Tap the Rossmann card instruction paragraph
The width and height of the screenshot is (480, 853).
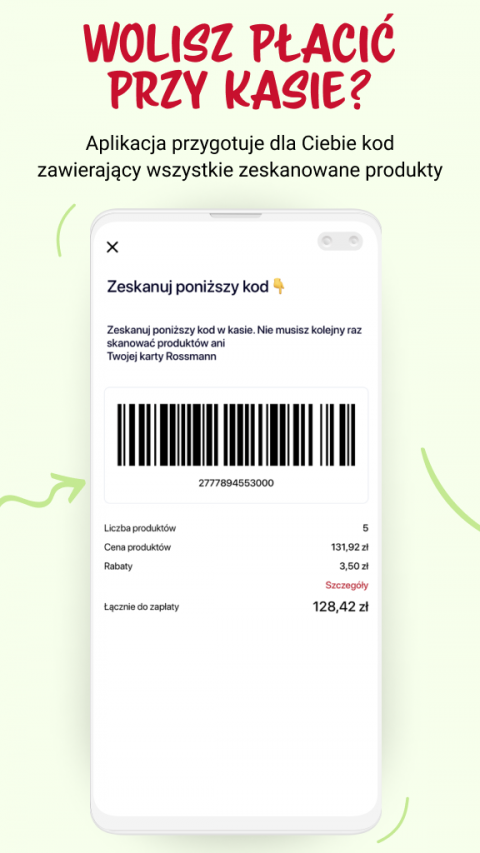pos(235,343)
